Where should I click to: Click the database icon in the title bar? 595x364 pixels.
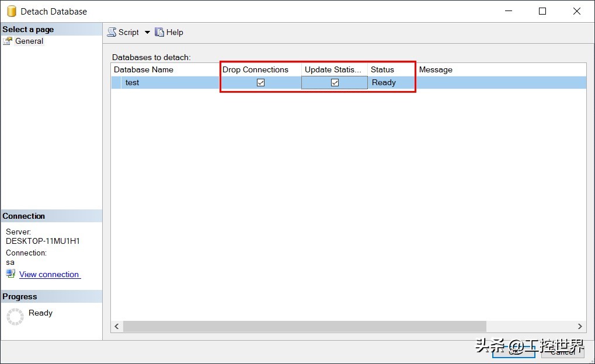pyautogui.click(x=11, y=10)
